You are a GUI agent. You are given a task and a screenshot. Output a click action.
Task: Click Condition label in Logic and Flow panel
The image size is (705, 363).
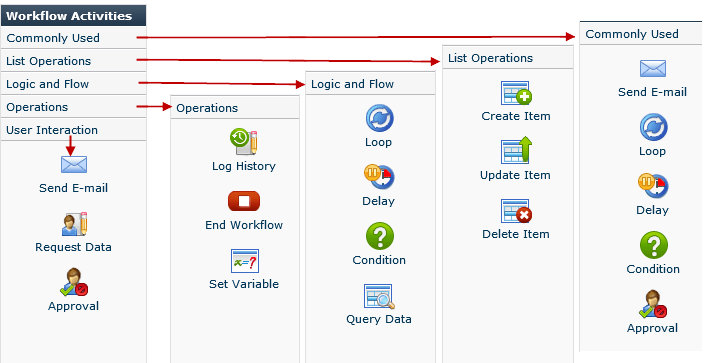click(379, 260)
